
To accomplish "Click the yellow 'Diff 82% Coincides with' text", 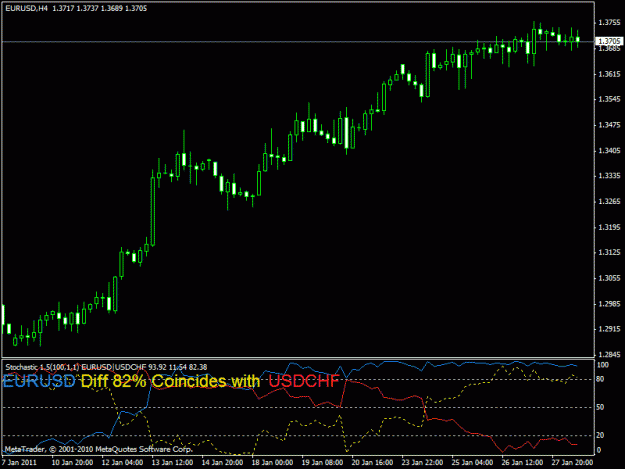I will click(171, 381).
